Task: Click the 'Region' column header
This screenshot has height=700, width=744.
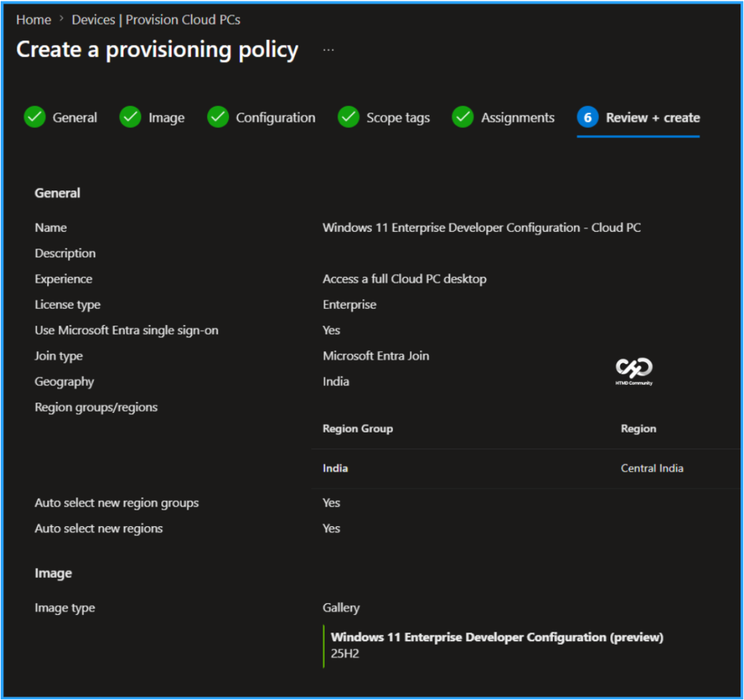Action: pos(638,429)
